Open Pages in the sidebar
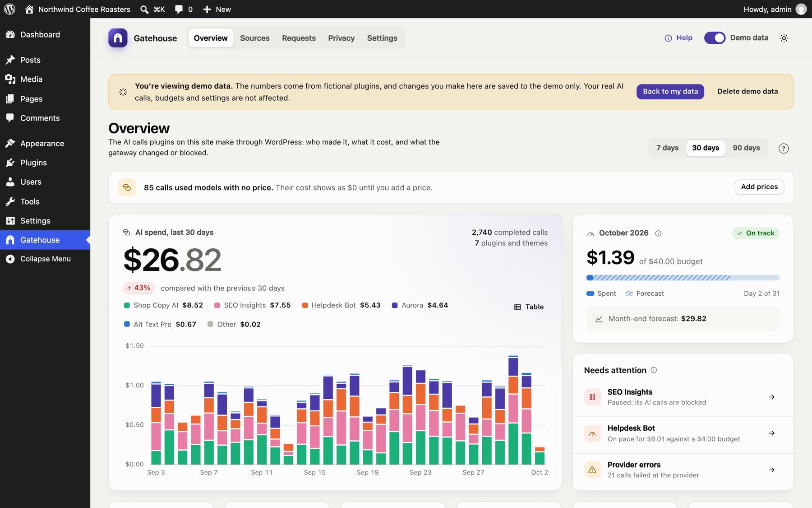The image size is (812, 508). click(x=45, y=99)
